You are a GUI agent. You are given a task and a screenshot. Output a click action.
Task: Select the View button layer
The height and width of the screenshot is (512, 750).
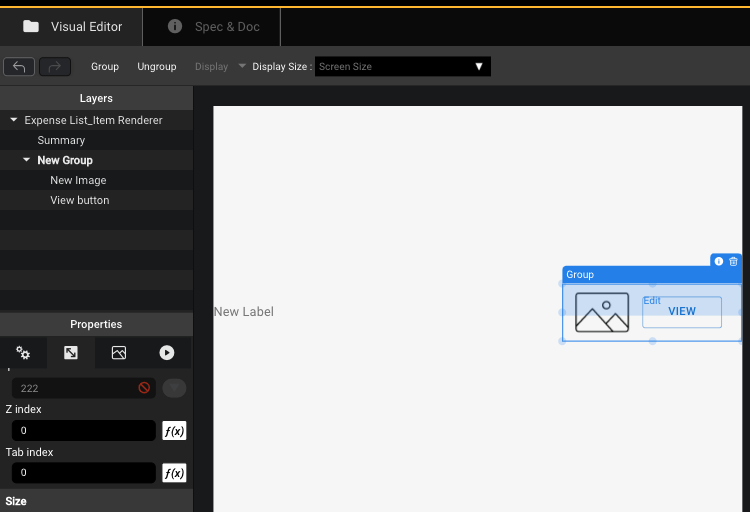80,200
